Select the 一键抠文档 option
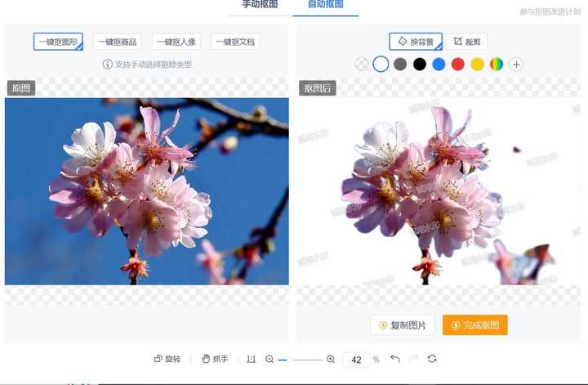Image resolution: width=588 pixels, height=385 pixels. click(x=235, y=42)
